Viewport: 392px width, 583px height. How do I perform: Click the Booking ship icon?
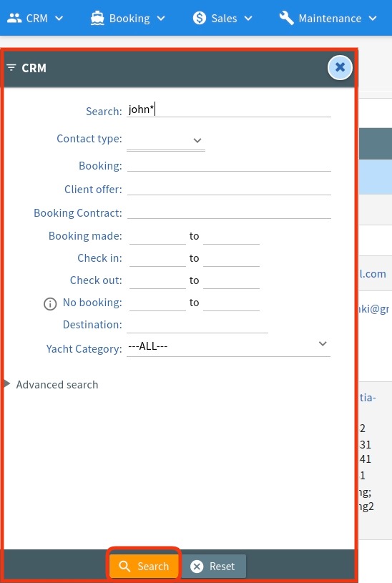coord(97,18)
